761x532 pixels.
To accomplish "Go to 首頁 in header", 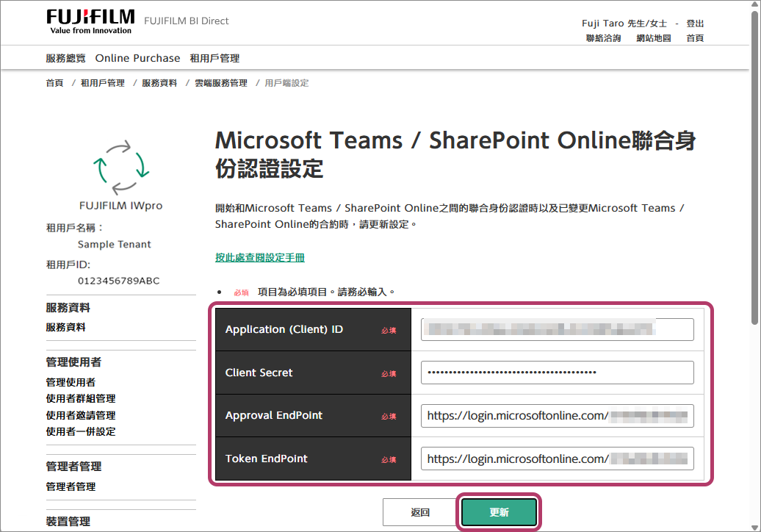I will pyautogui.click(x=695, y=38).
